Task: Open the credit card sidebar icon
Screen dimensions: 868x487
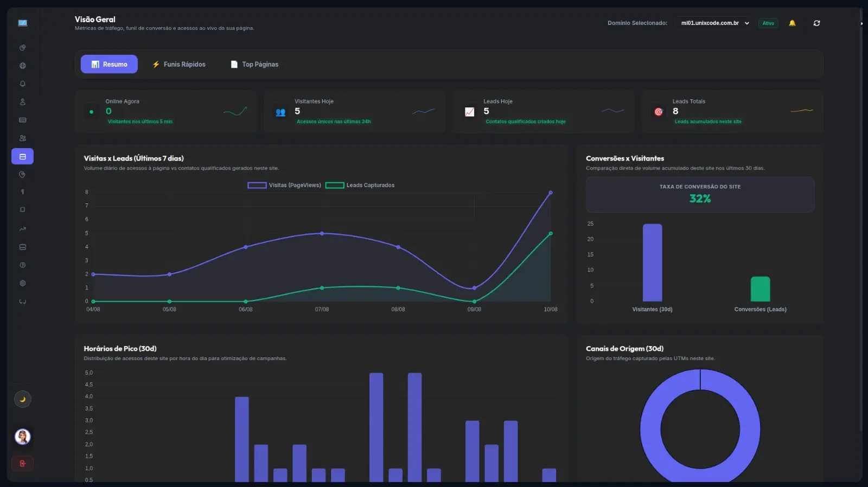Action: point(22,120)
